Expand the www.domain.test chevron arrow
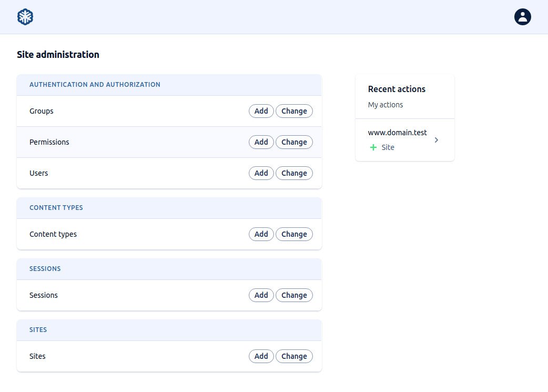This screenshot has height=392, width=548. coord(436,140)
